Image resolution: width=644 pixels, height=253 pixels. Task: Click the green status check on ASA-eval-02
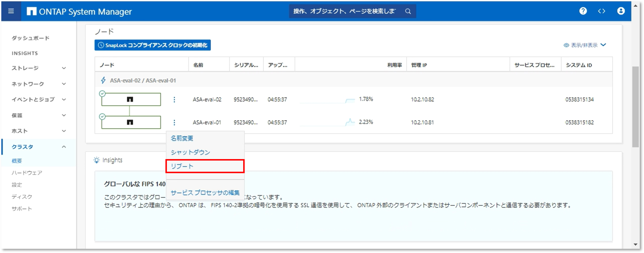102,94
